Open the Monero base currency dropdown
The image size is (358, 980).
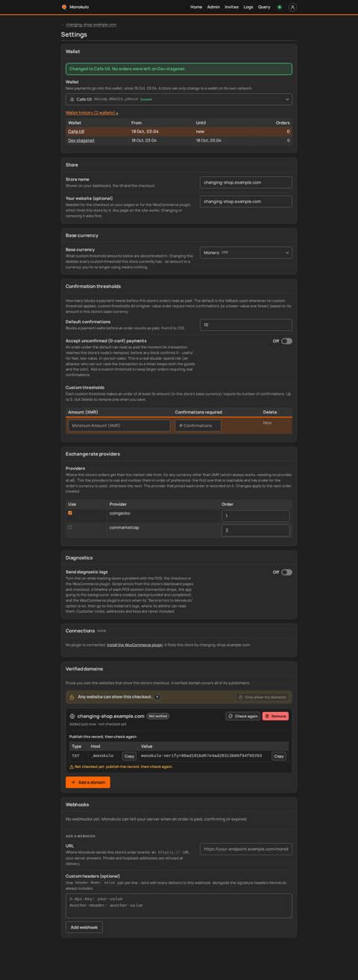[246, 252]
